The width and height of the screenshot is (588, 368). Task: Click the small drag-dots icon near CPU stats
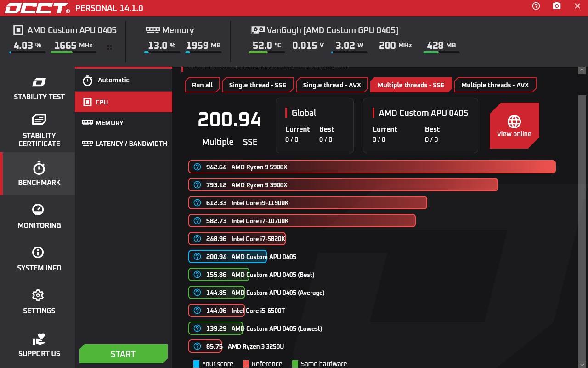(109, 47)
